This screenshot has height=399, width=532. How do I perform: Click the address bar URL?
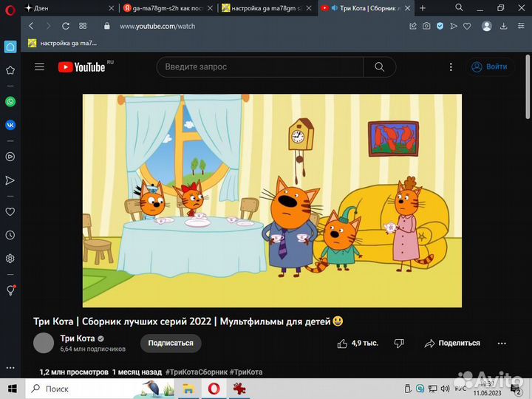(157, 26)
